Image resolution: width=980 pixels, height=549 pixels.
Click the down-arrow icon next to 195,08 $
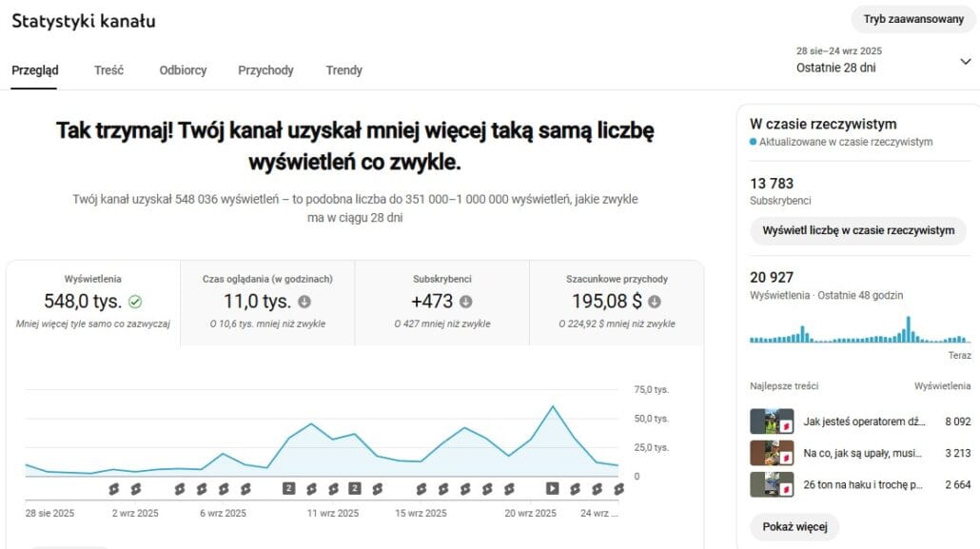click(655, 302)
